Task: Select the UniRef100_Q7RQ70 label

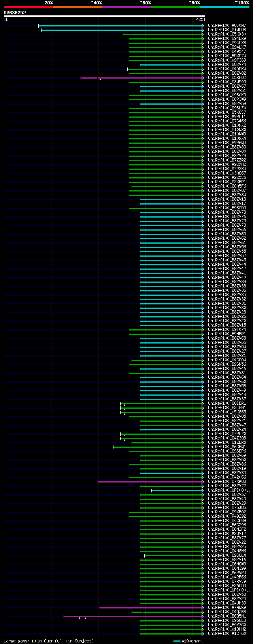Action: point(227,434)
